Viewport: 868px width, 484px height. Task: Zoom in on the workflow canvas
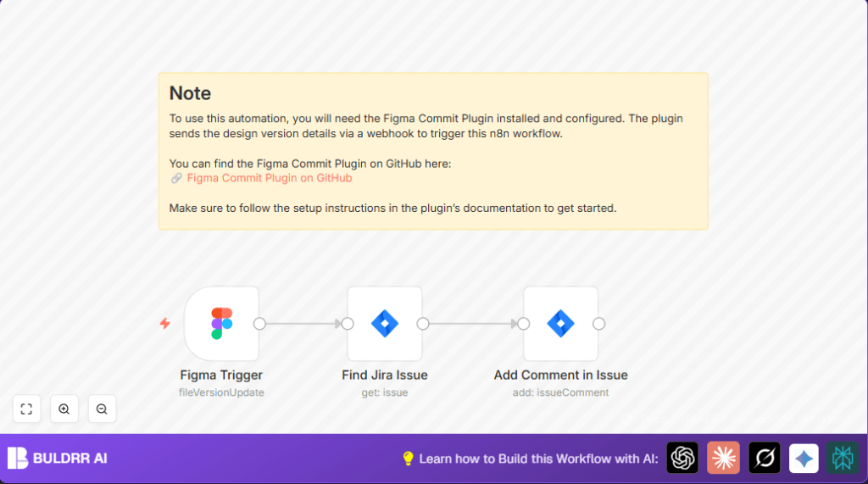pyautogui.click(x=64, y=409)
